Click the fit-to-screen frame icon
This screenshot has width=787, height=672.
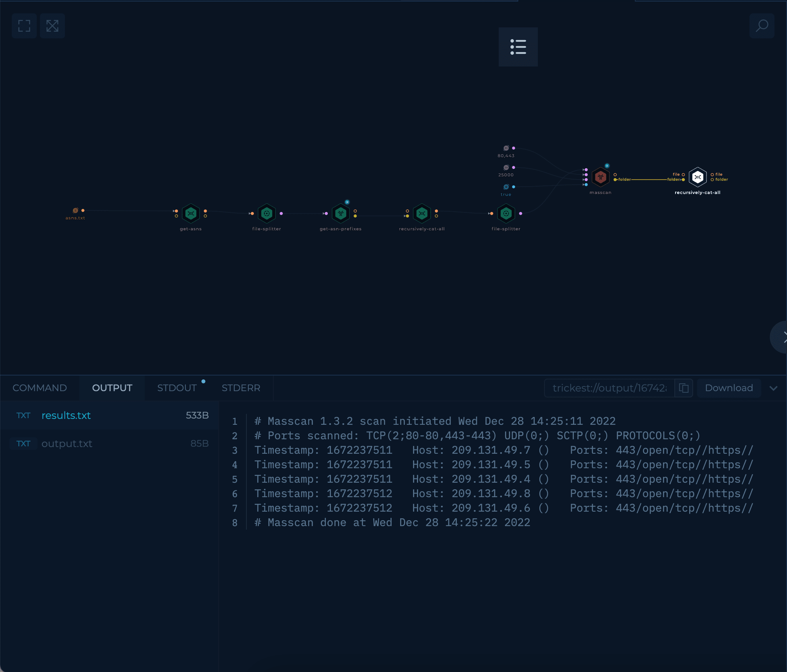(24, 26)
